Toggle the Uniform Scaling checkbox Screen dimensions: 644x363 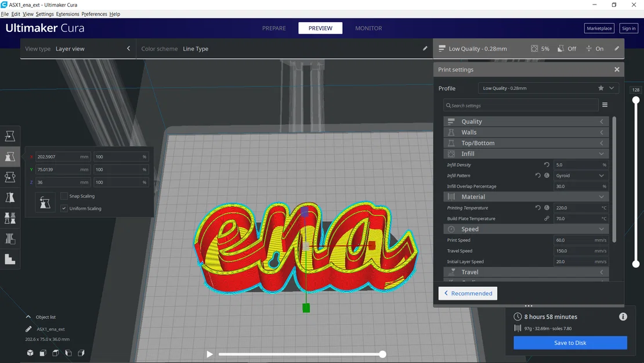click(64, 209)
